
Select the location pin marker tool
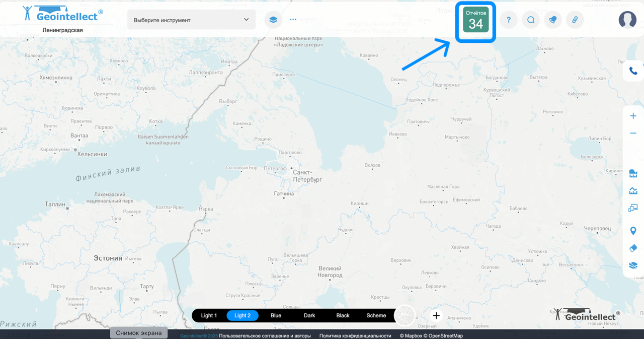pos(633,231)
